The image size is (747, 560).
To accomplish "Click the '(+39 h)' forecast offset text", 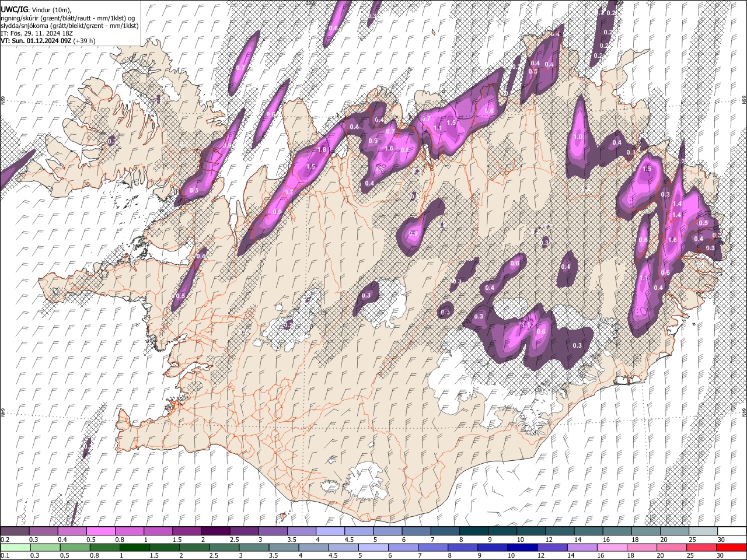I will click(x=84, y=41).
